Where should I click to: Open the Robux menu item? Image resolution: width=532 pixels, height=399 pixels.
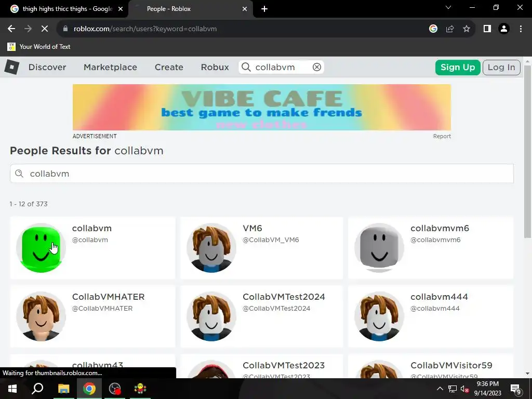(215, 67)
